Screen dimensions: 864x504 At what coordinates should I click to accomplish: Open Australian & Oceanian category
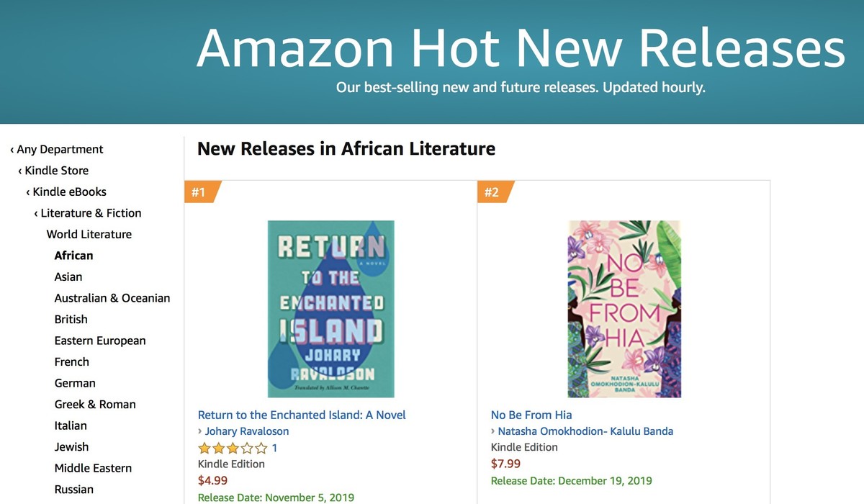click(112, 298)
